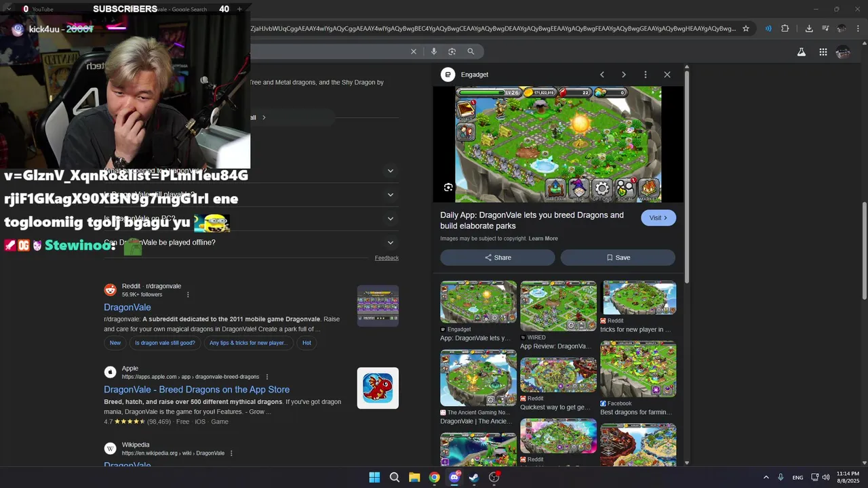
Task: Click the 'Hot' Reddit sitelink chip
Action: tap(307, 343)
